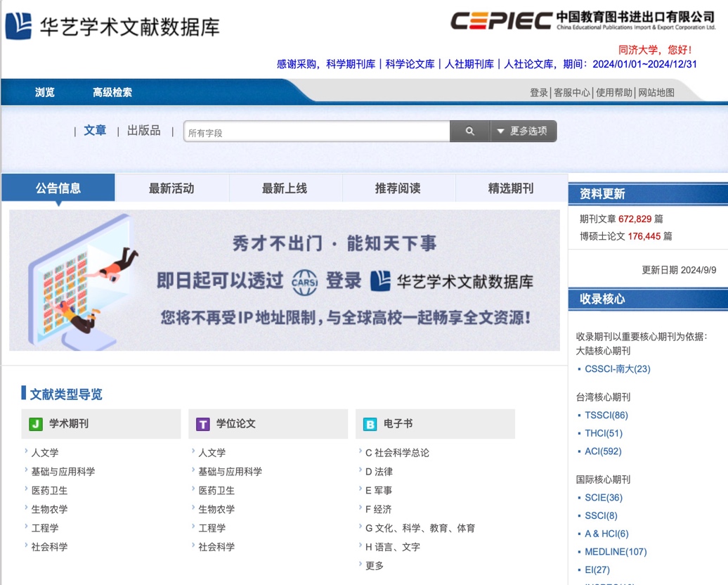This screenshot has height=585, width=728.
Task: Open the D 法律 ebook category
Action: click(379, 472)
